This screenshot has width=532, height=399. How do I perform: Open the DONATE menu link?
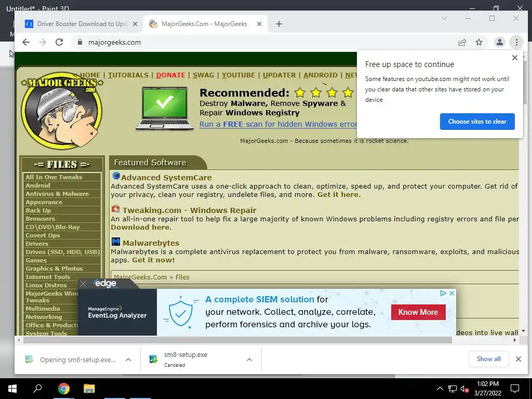pos(170,75)
